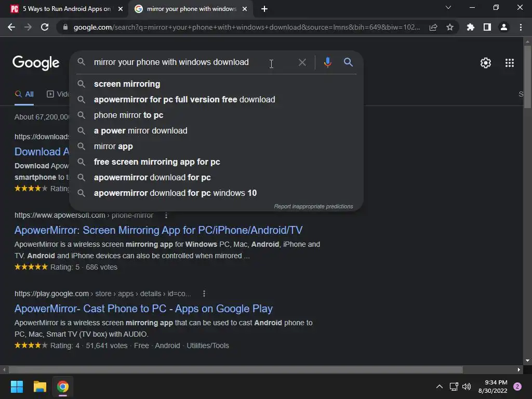Click 'Report inappropriate predictions'

click(313, 206)
